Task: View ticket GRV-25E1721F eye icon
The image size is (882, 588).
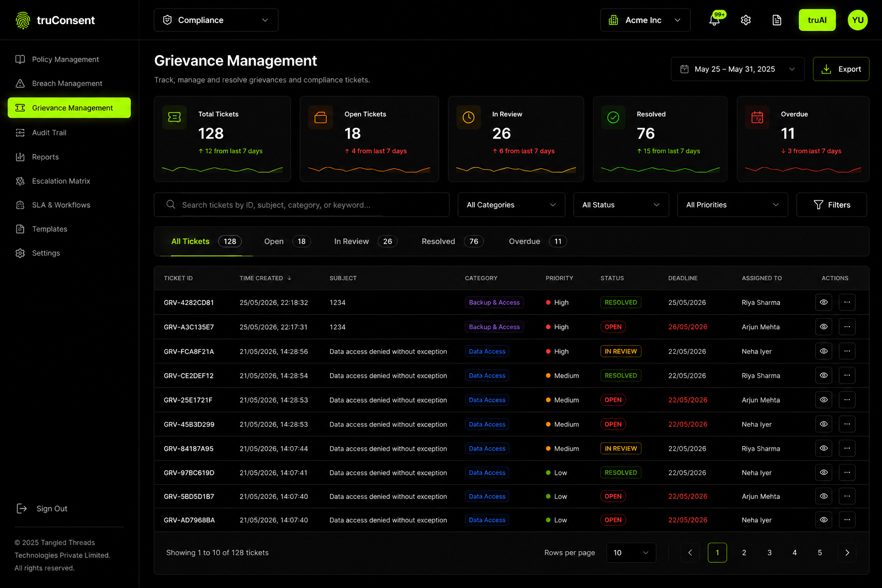Action: 823,400
